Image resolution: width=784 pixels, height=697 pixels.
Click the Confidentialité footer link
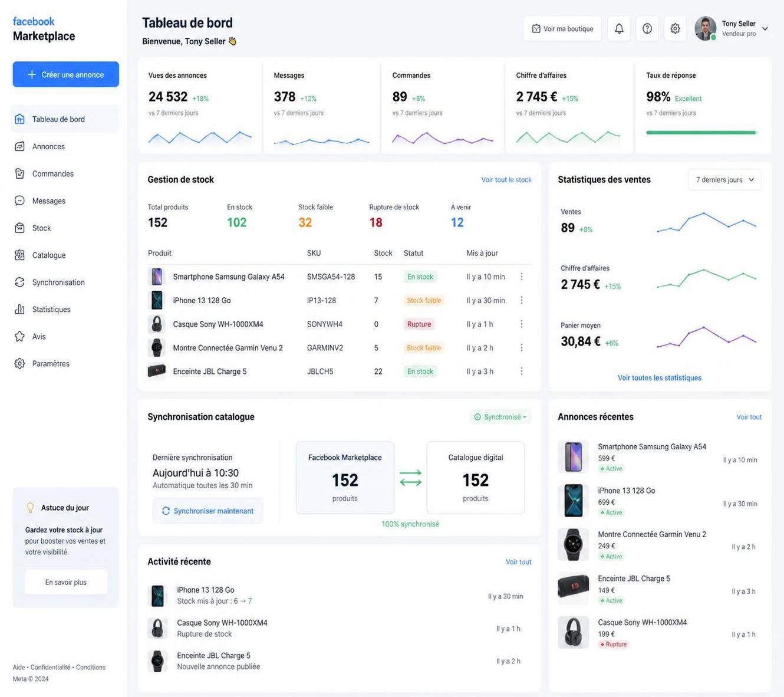coord(50,668)
